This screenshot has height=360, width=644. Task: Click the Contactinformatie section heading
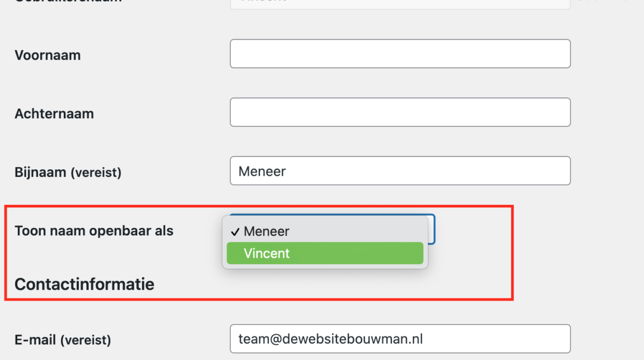tap(84, 284)
